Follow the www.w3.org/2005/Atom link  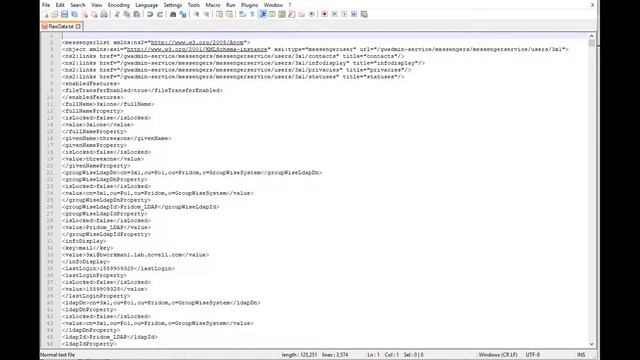pos(198,42)
